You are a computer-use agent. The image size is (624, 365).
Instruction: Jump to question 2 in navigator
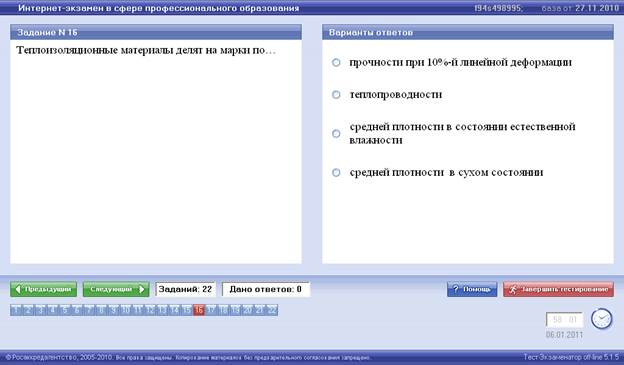point(29,310)
